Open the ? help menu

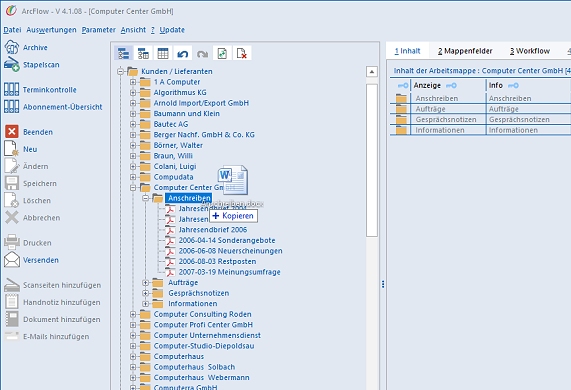pyautogui.click(x=153, y=30)
